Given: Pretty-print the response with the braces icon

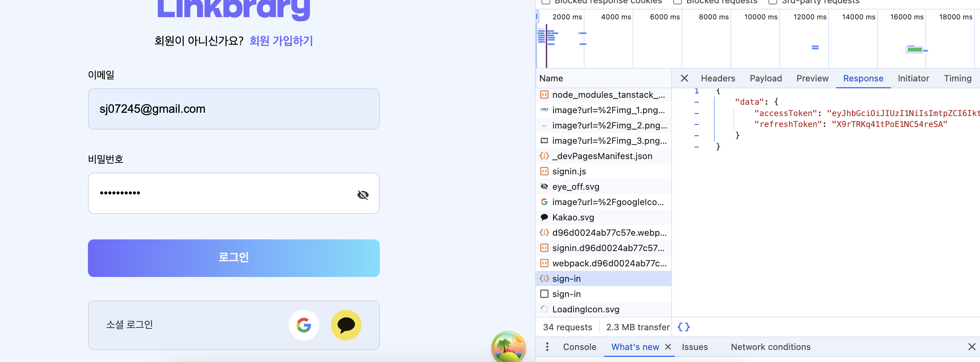Looking at the screenshot, I should (683, 327).
